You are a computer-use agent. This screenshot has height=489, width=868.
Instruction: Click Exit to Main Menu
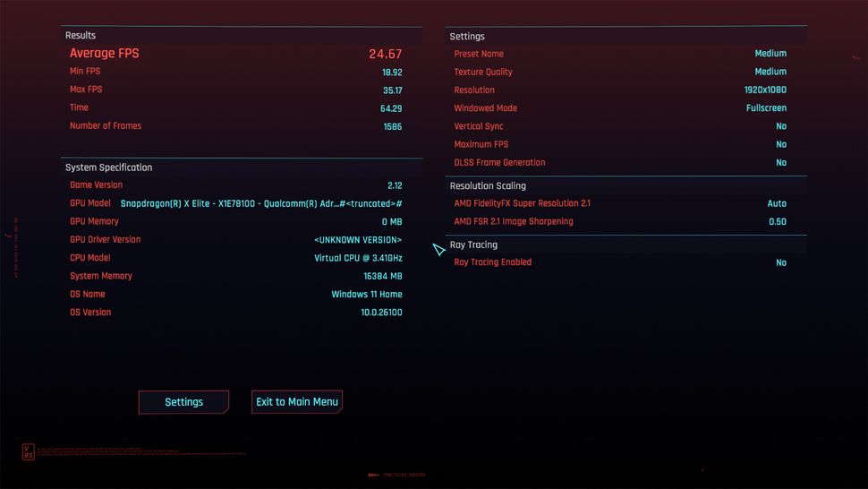coord(297,402)
